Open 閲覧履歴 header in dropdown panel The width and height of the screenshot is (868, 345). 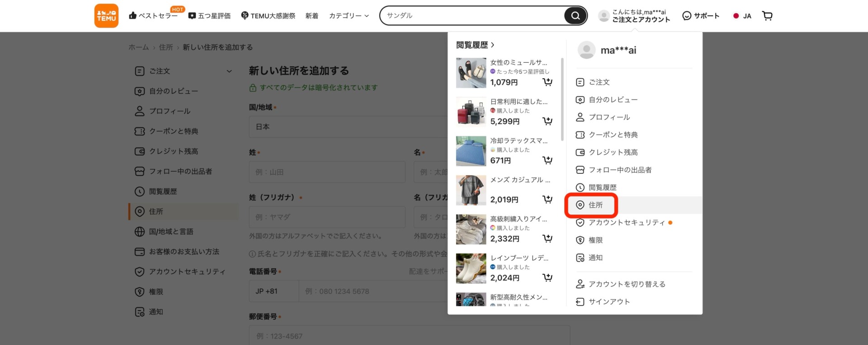475,45
